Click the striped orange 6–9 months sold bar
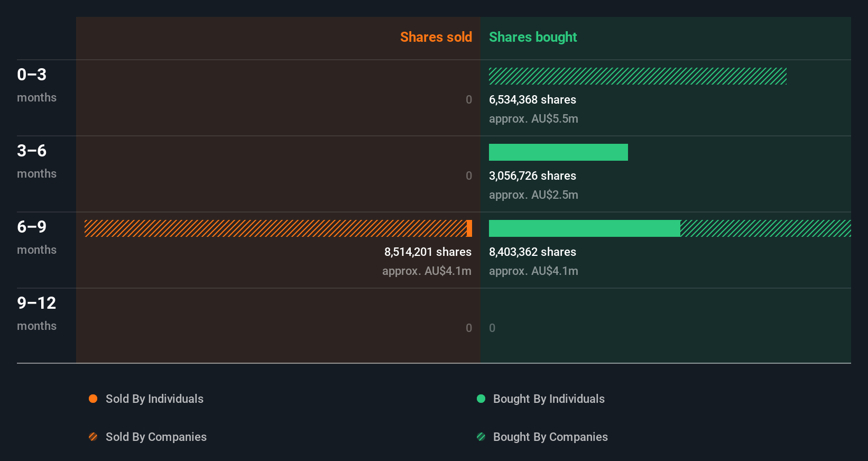The height and width of the screenshot is (461, 868). pos(275,228)
